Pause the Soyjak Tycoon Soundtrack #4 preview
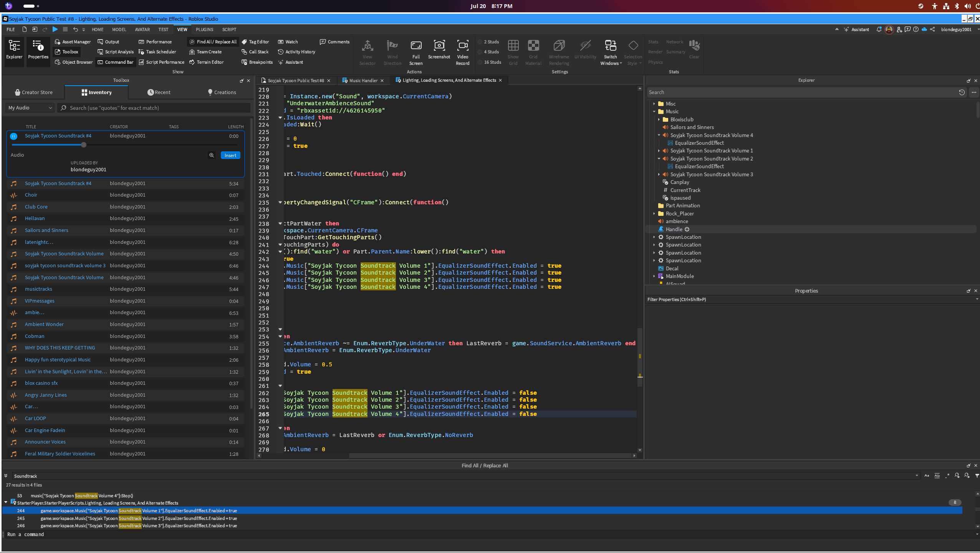 coord(13,136)
